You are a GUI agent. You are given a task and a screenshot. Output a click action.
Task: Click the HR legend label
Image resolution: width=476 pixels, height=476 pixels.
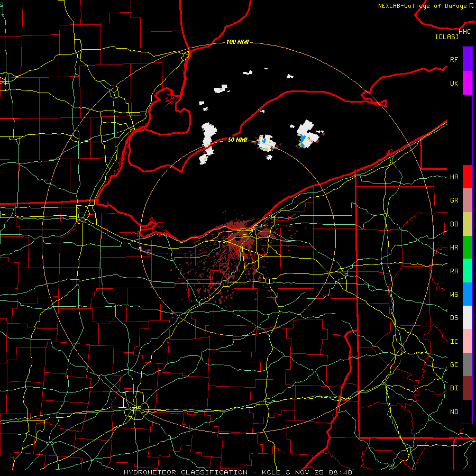[x=454, y=248]
